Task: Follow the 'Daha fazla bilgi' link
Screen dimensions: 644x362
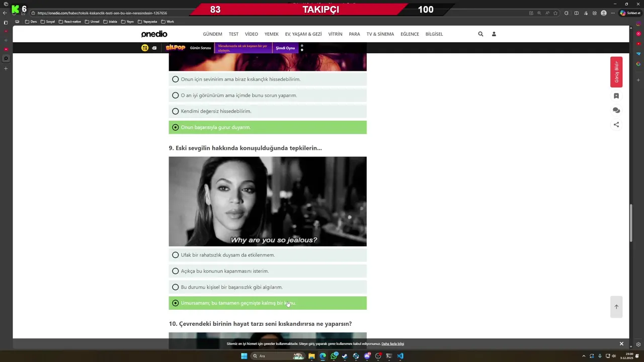Action: (392, 344)
